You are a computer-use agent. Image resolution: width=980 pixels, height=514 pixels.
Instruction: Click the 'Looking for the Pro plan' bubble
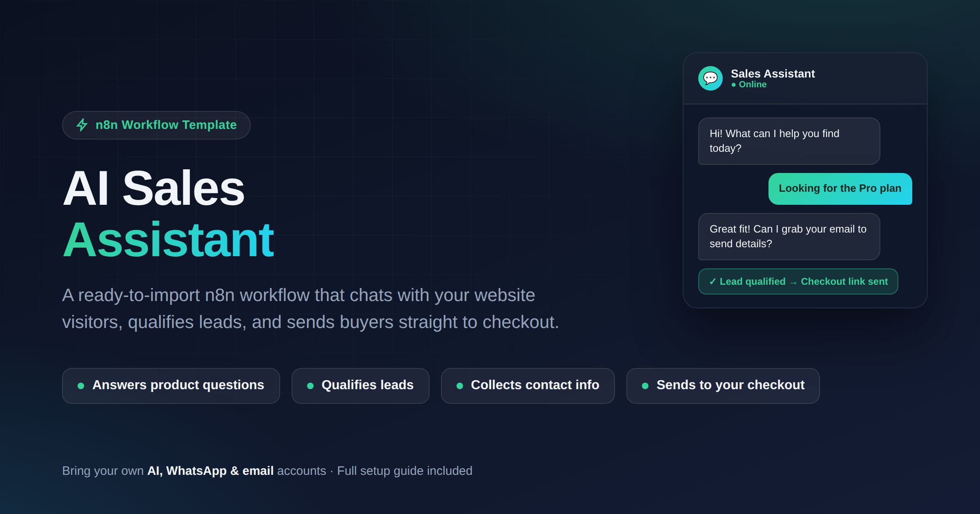840,189
